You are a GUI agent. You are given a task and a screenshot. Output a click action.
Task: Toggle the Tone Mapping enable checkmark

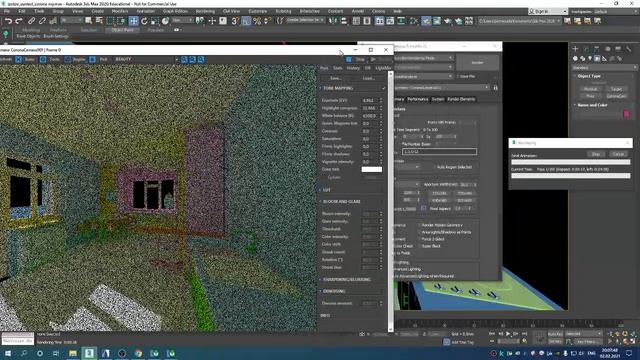384,88
